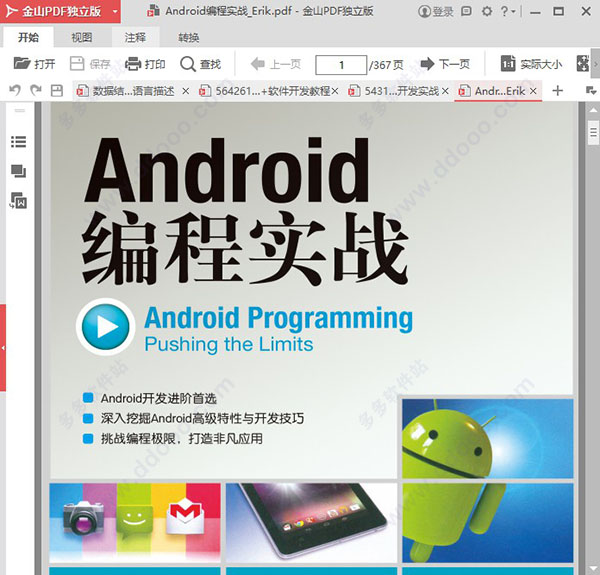Open feedback message icon in title bar
Viewport: 600px width, 575px height.
click(466, 11)
